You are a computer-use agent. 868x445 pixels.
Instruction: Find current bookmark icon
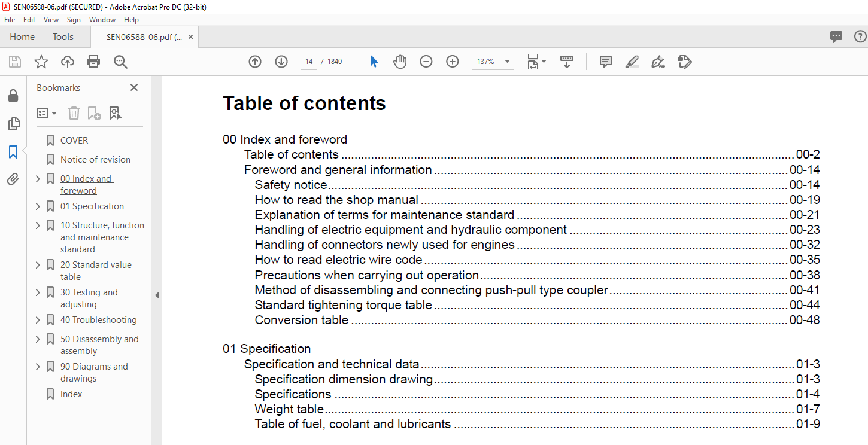coord(116,113)
